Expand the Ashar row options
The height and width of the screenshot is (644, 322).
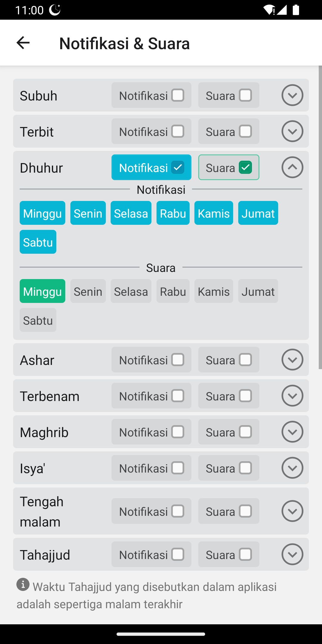[x=292, y=360]
